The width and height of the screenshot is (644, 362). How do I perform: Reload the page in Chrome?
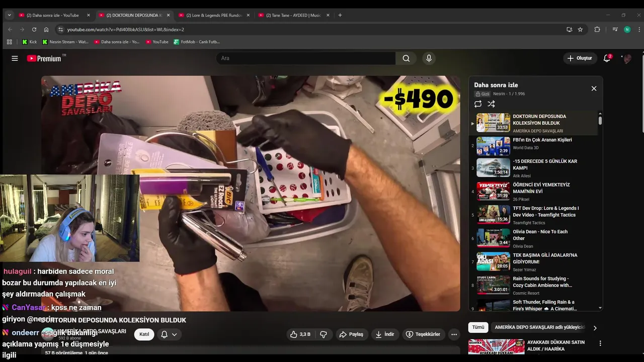(34, 30)
